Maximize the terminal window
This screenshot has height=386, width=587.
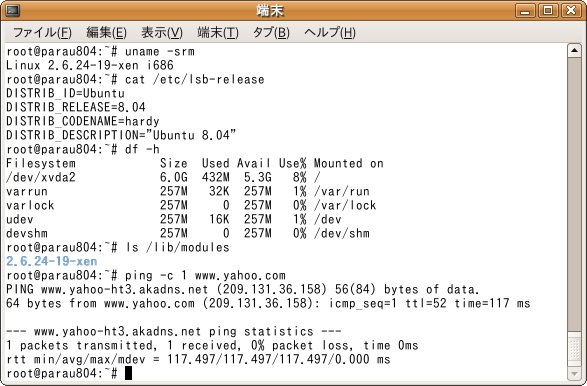[x=548, y=10]
